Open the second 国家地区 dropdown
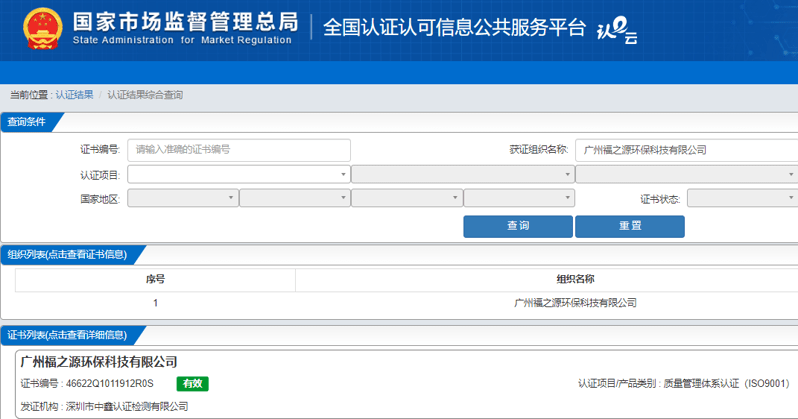 coord(295,198)
